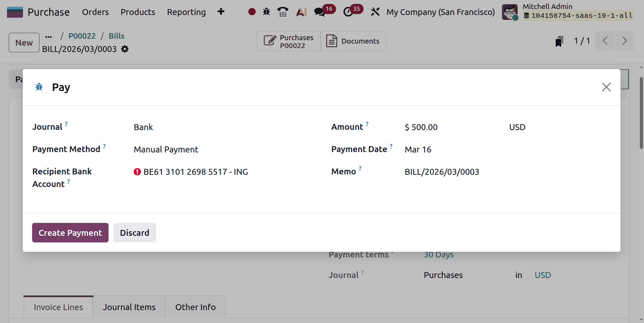Click the plus icon in the top menu bar
The height and width of the screenshot is (323, 644).
(221, 12)
